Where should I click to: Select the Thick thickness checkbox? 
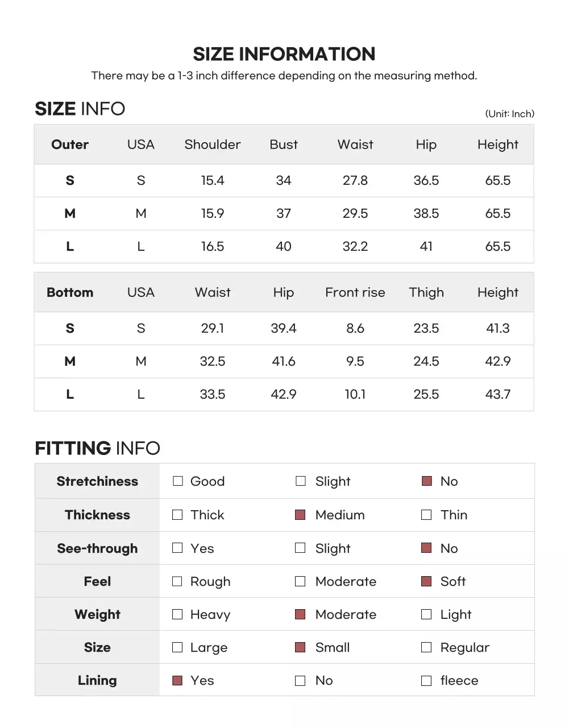[178, 515]
